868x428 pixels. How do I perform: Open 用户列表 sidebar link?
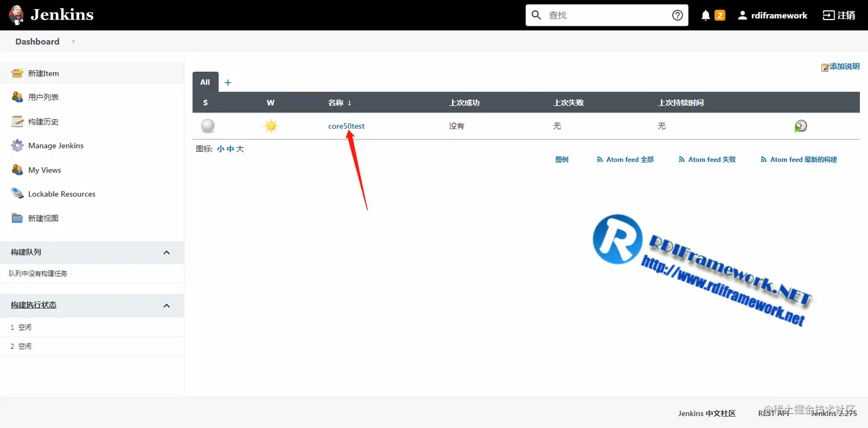pos(44,97)
